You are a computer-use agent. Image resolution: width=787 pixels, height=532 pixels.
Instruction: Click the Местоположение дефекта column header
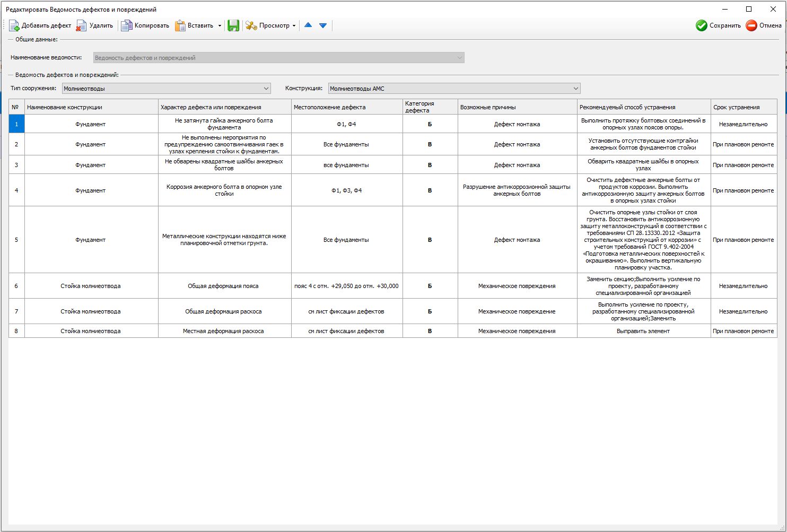(x=347, y=107)
